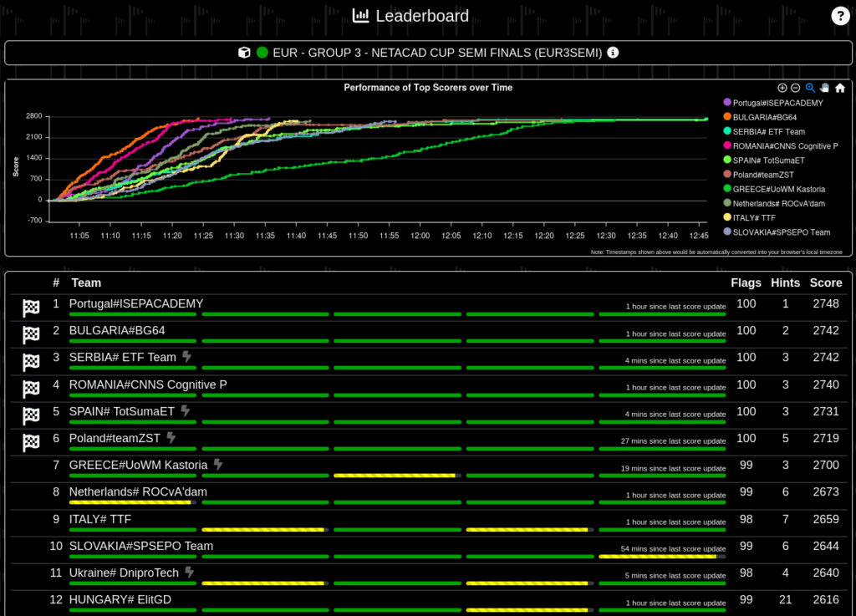Click the Hints column header
The width and height of the screenshot is (856, 616).
785,283
